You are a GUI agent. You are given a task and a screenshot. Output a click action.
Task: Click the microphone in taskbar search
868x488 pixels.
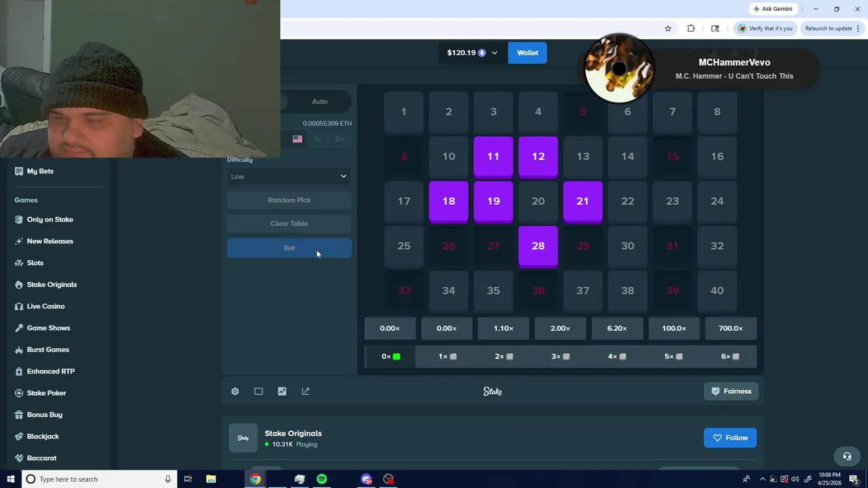[x=167, y=479]
